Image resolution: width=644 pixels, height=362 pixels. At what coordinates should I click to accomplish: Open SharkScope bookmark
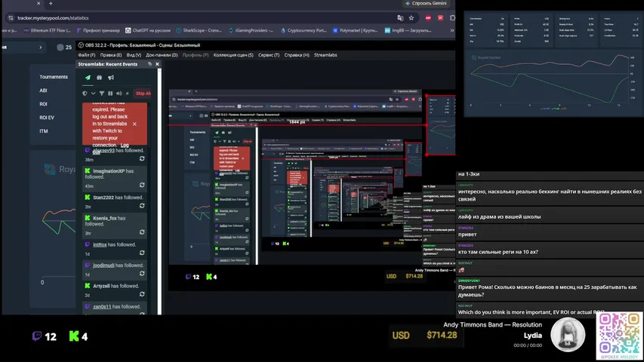[x=199, y=30]
